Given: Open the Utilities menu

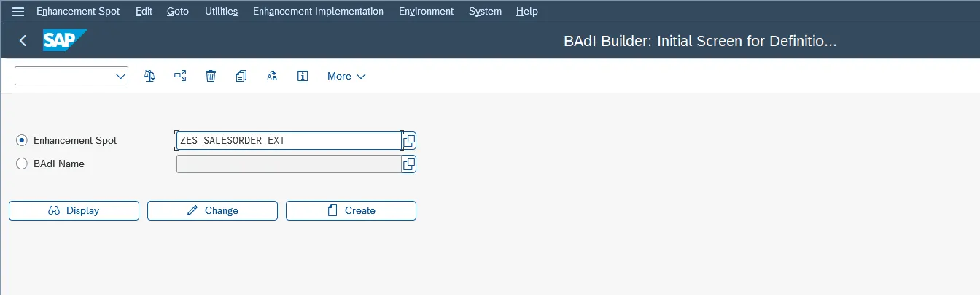Looking at the screenshot, I should [221, 12].
